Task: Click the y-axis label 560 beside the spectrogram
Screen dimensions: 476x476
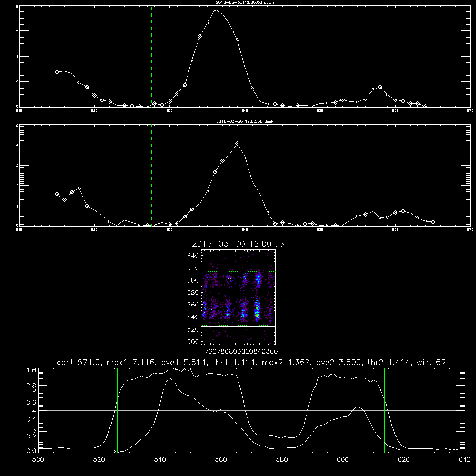Action: click(x=193, y=305)
